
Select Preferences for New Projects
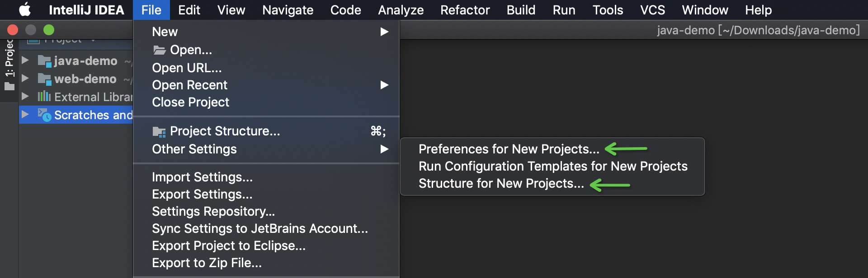pyautogui.click(x=509, y=149)
